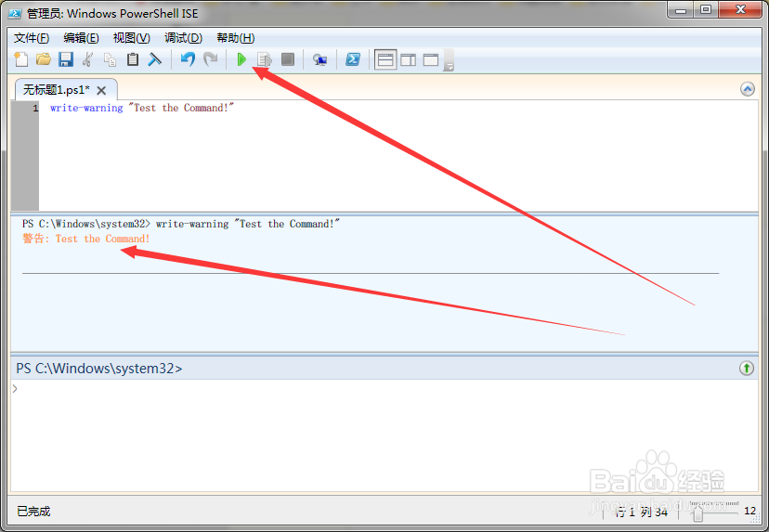The image size is (769, 532).
Task: Copy selection using copy icon
Action: pos(110,59)
